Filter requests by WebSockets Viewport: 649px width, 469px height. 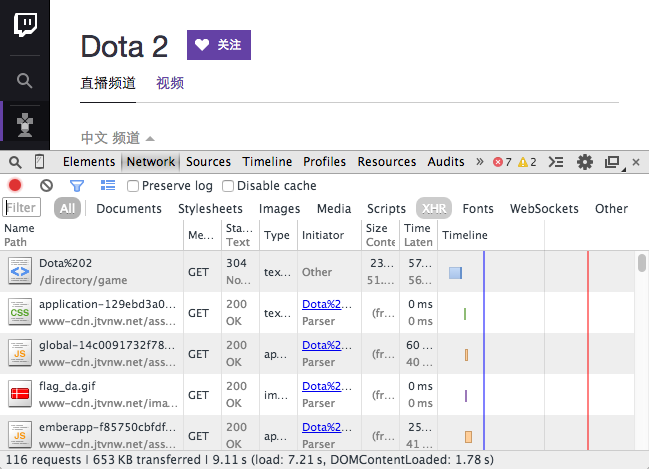tap(544, 209)
